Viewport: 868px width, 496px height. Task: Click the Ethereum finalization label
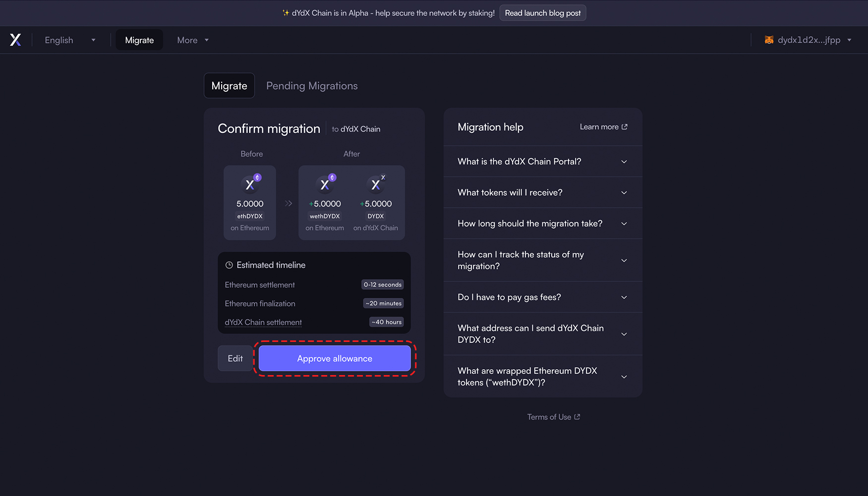click(260, 304)
